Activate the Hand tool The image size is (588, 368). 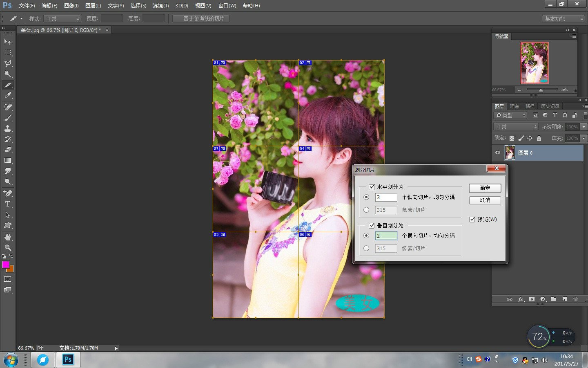[x=7, y=236]
